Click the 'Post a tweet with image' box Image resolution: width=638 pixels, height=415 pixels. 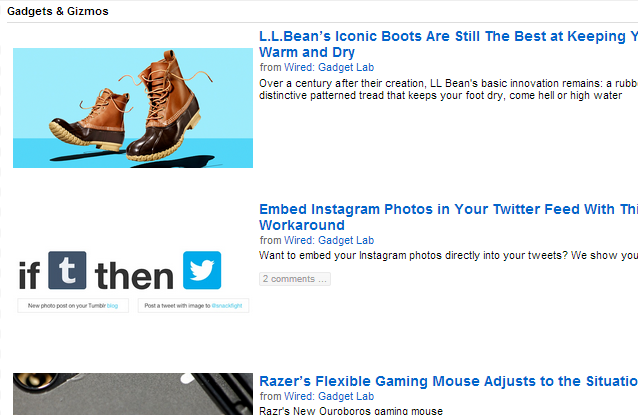coord(193,306)
